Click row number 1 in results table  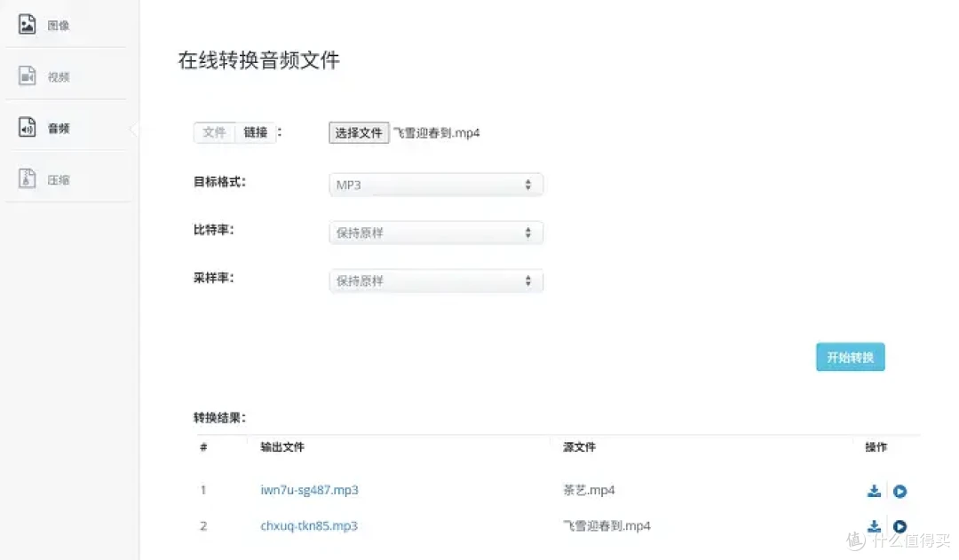coord(203,490)
